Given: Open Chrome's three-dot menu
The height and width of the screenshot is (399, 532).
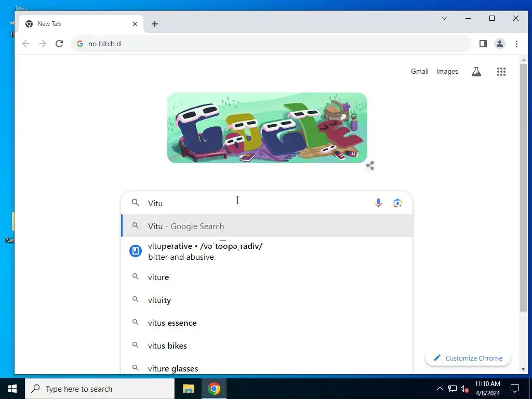Looking at the screenshot, I should pos(516,44).
